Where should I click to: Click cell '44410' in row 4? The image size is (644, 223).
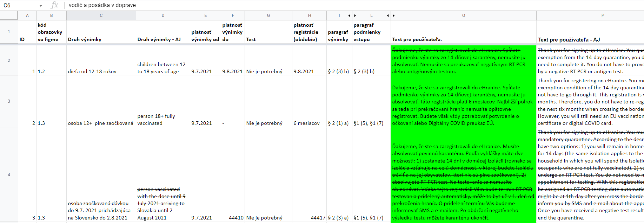(233, 174)
